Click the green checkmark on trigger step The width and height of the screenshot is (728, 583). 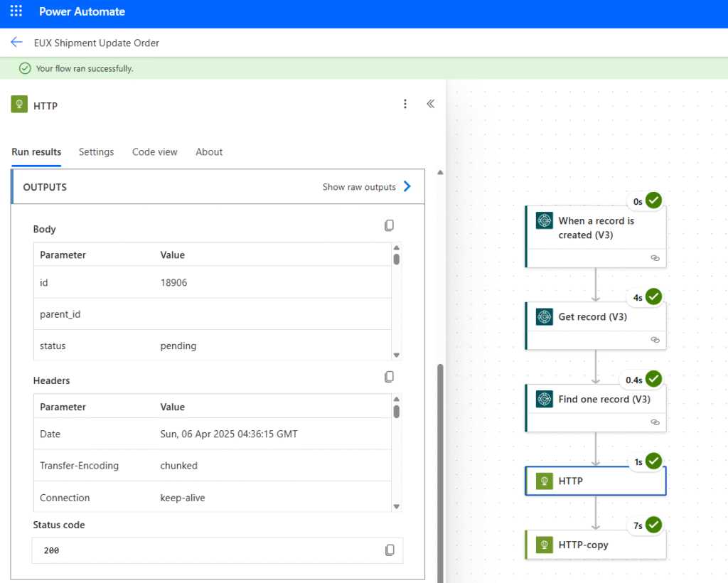(x=654, y=200)
